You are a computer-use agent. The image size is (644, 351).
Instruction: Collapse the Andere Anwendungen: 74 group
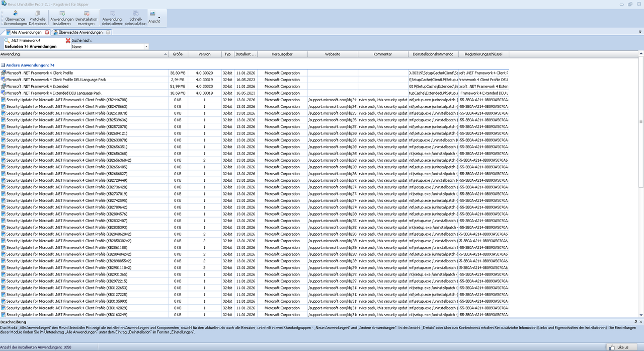[3, 65]
